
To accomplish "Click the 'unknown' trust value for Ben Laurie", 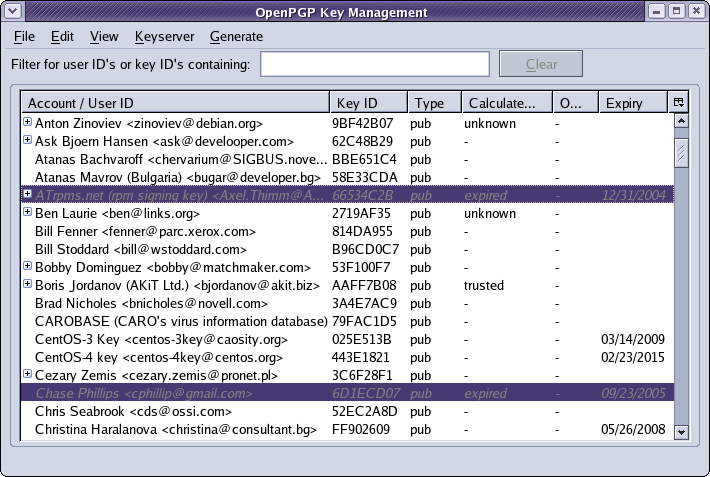I will (x=489, y=213).
